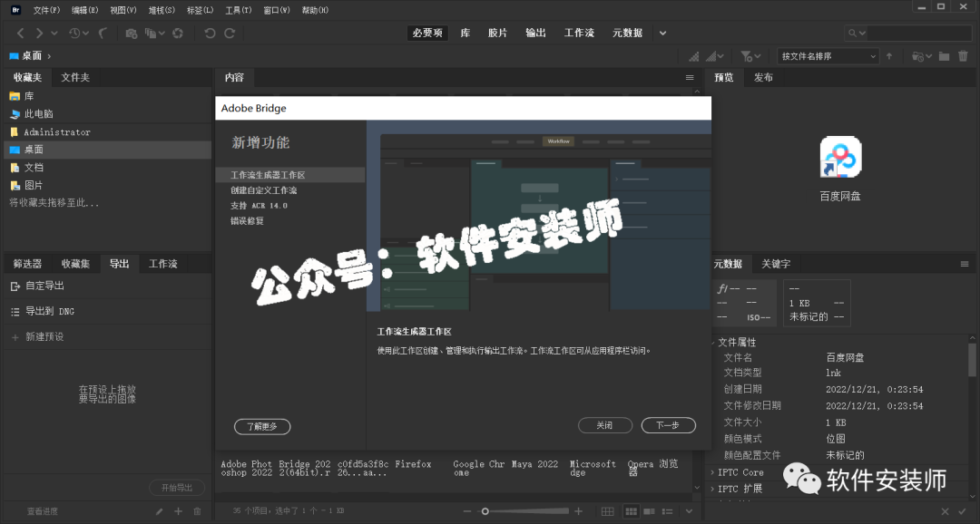Click 关闭 in the Adobe Bridge dialog
The image size is (980, 524).
tap(605, 425)
